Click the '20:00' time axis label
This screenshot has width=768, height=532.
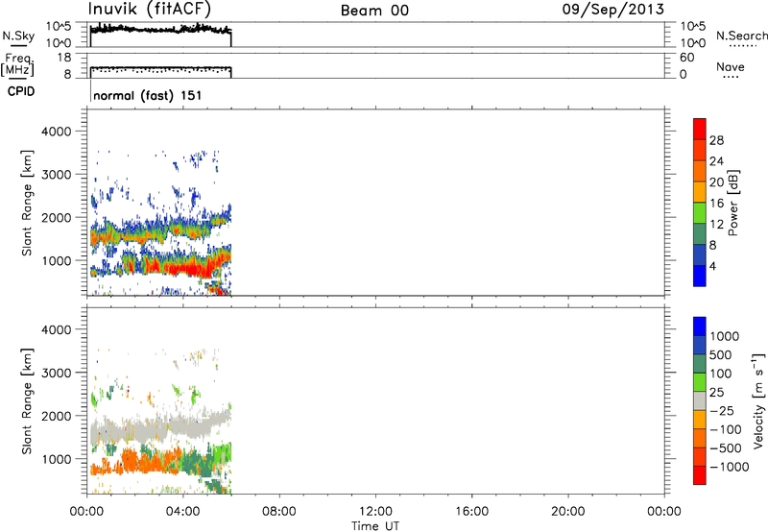point(567,512)
